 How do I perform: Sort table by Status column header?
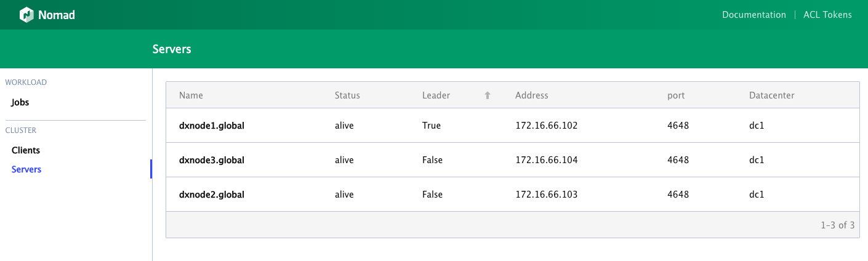[347, 95]
